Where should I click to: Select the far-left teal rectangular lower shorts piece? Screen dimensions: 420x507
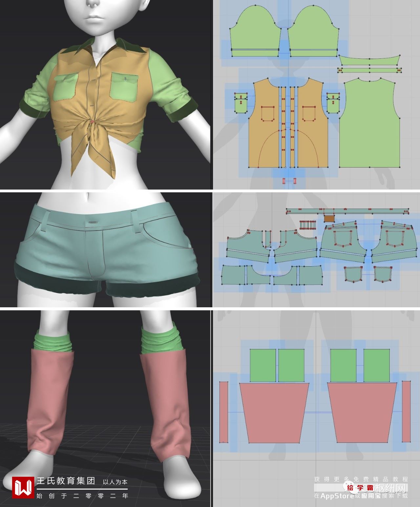pyautogui.click(x=234, y=275)
